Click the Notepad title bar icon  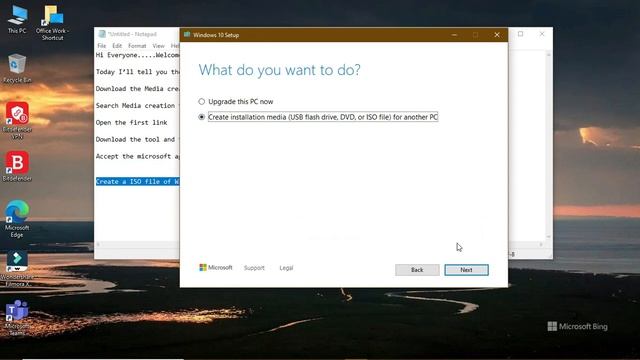coord(102,34)
